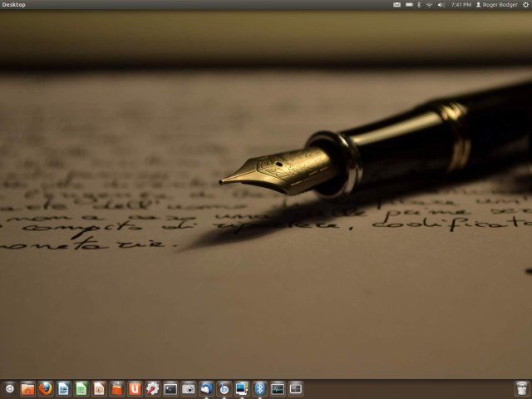The width and height of the screenshot is (532, 399).
Task: Open the Bluetooth indicator in top panel
Action: point(419,5)
